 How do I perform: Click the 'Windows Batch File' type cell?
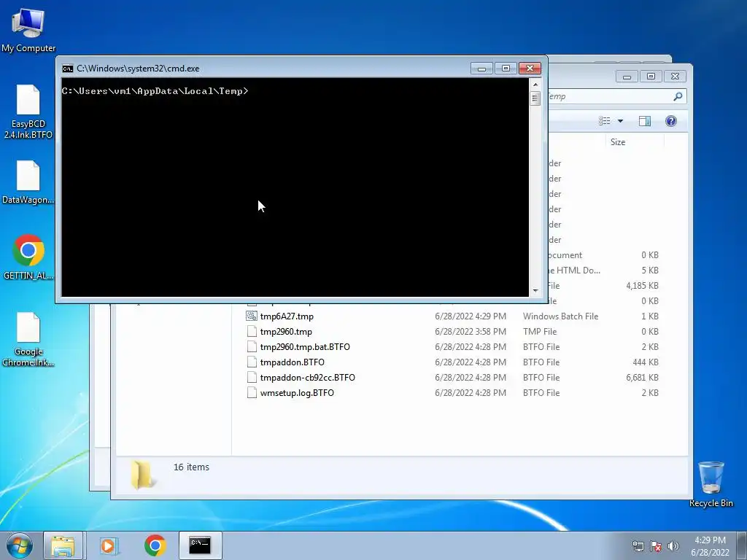[x=560, y=316]
